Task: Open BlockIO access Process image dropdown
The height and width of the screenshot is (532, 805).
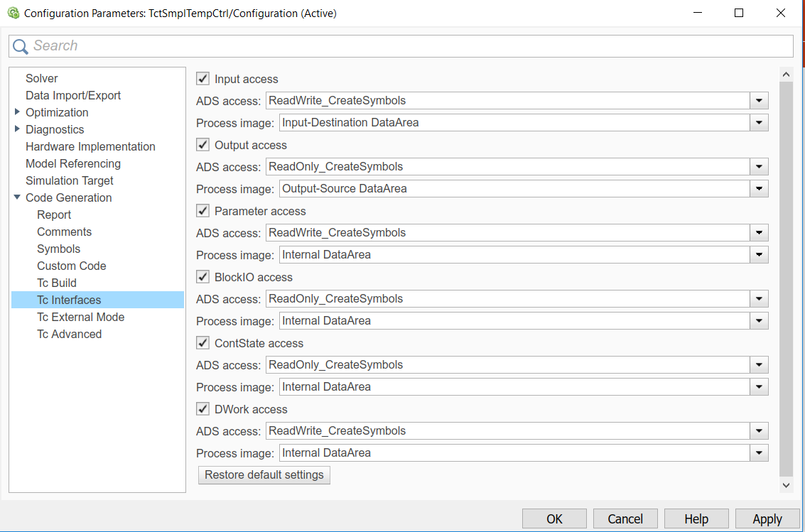Action: point(759,321)
